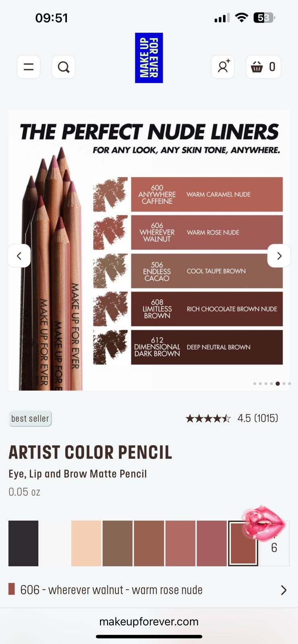The image size is (298, 644).
Task: Select the light peach shade swatch
Action: tap(86, 543)
